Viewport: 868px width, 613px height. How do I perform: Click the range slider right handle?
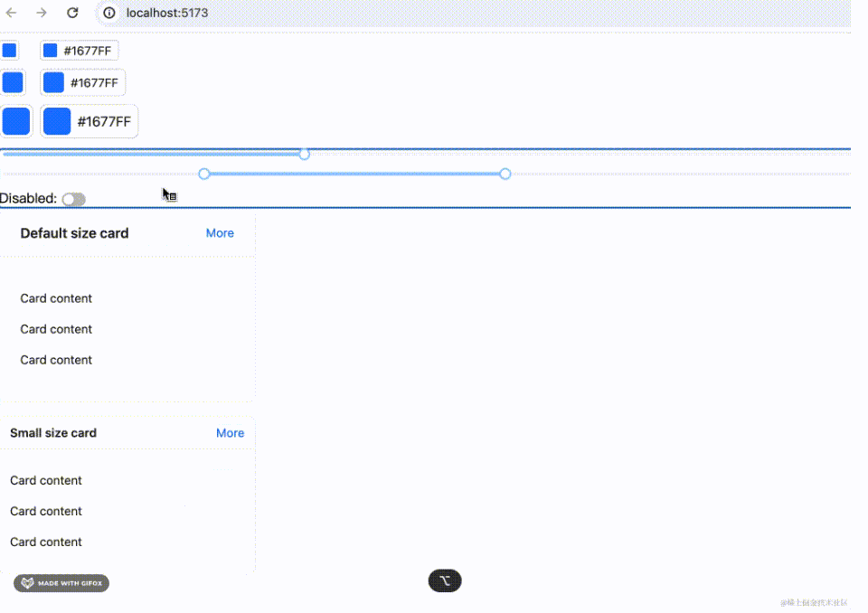505,174
